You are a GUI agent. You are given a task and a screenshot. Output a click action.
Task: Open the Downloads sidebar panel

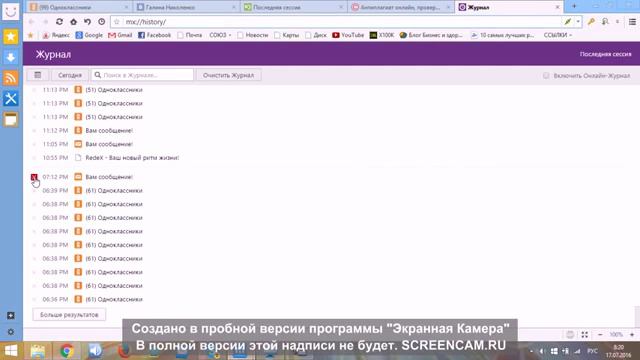pyautogui.click(x=11, y=57)
